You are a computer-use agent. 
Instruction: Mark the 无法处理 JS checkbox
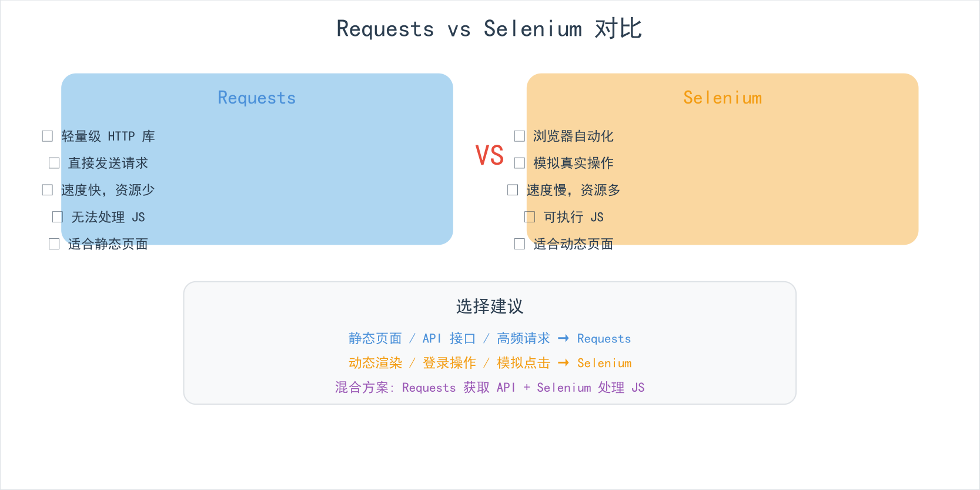(x=58, y=217)
